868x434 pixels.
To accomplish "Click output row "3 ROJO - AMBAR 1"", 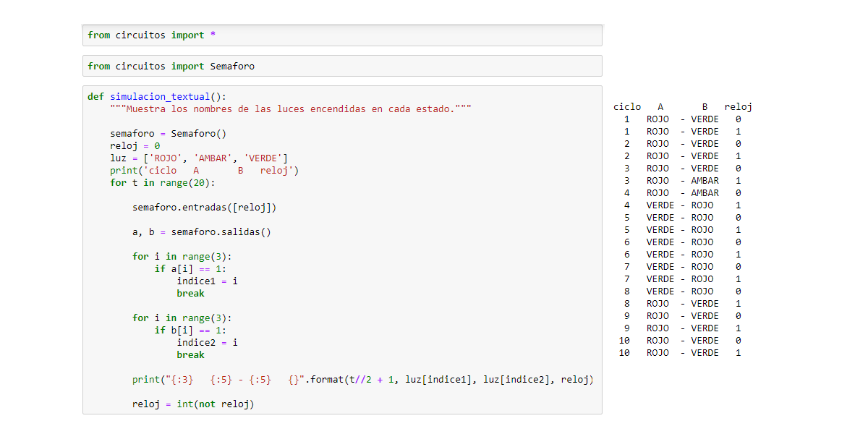I will tap(683, 181).
